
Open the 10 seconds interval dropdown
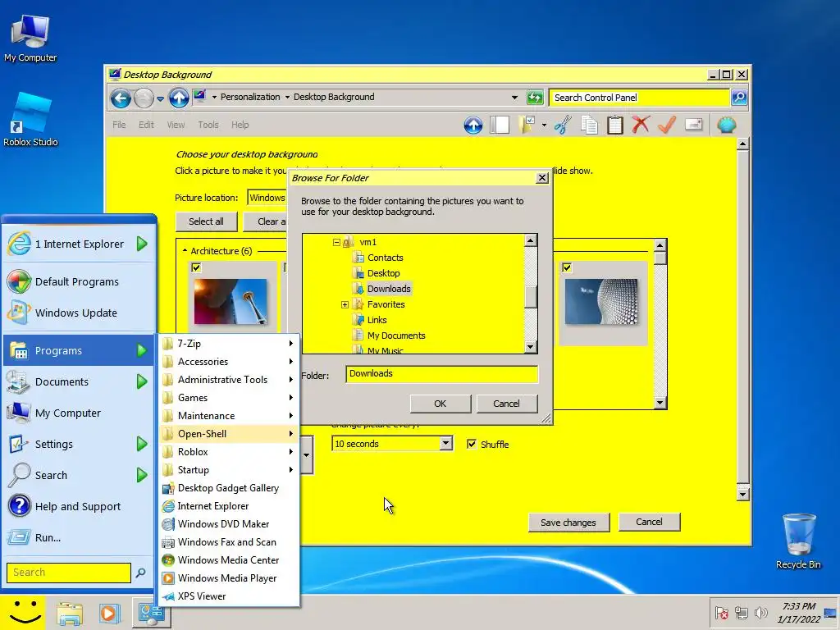(x=445, y=444)
